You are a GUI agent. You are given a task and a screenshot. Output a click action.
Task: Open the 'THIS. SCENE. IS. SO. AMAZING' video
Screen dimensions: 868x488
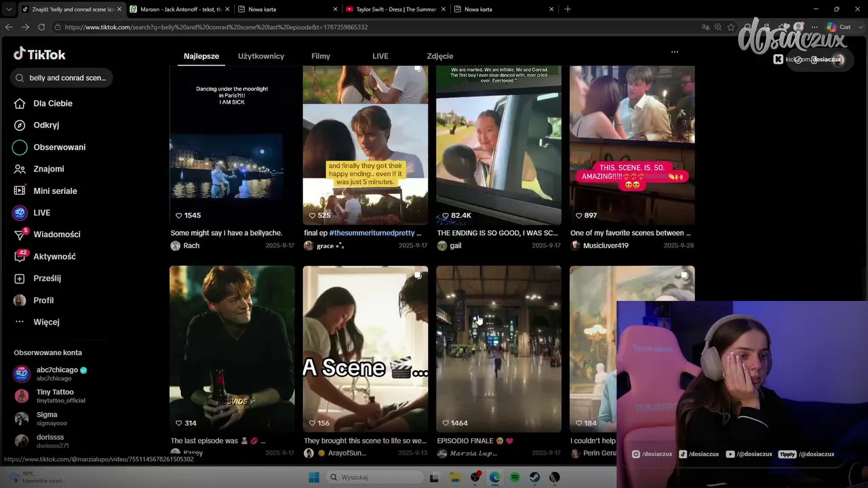click(x=632, y=145)
